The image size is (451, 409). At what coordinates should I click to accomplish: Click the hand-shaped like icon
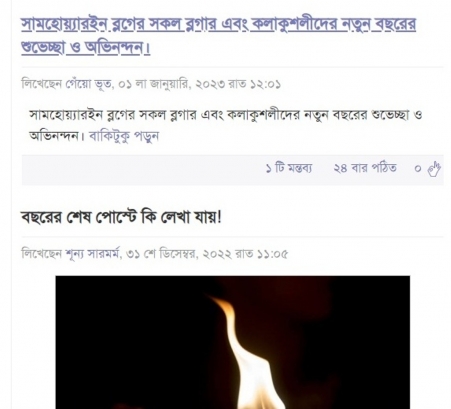tap(434, 169)
